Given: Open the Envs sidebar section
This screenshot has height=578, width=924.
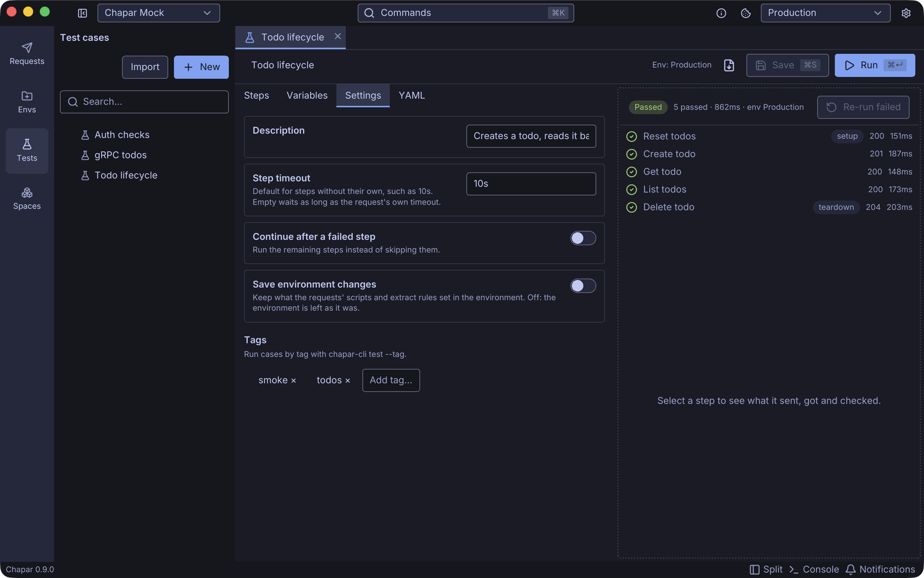Looking at the screenshot, I should [x=27, y=102].
